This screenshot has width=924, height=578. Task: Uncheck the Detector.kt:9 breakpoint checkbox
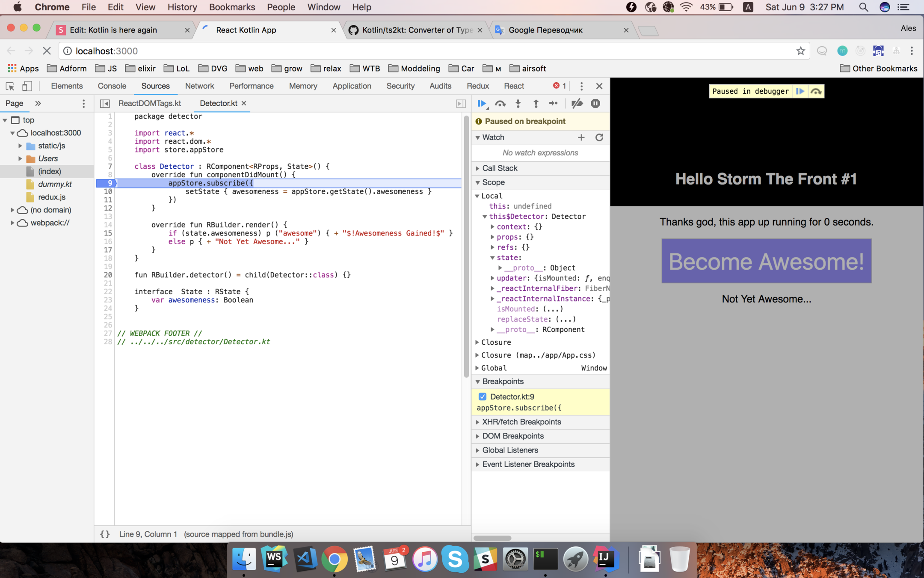tap(483, 396)
